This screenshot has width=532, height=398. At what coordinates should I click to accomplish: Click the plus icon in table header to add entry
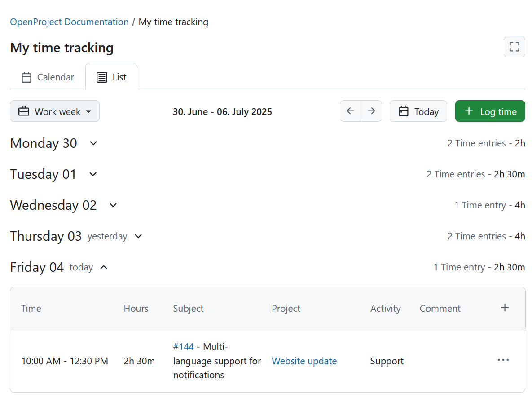point(505,308)
